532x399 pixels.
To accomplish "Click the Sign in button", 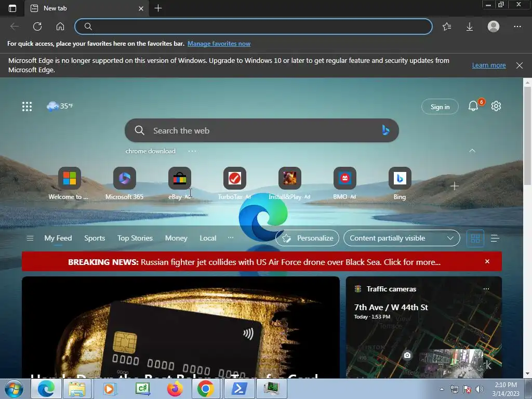I will [x=440, y=107].
